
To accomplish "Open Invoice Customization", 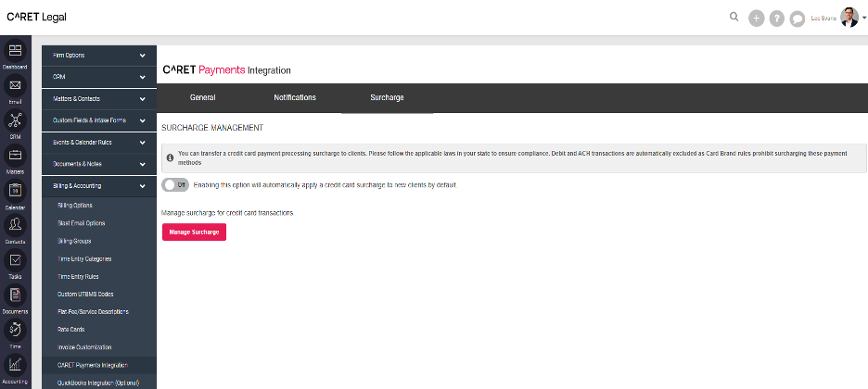I will (x=84, y=347).
